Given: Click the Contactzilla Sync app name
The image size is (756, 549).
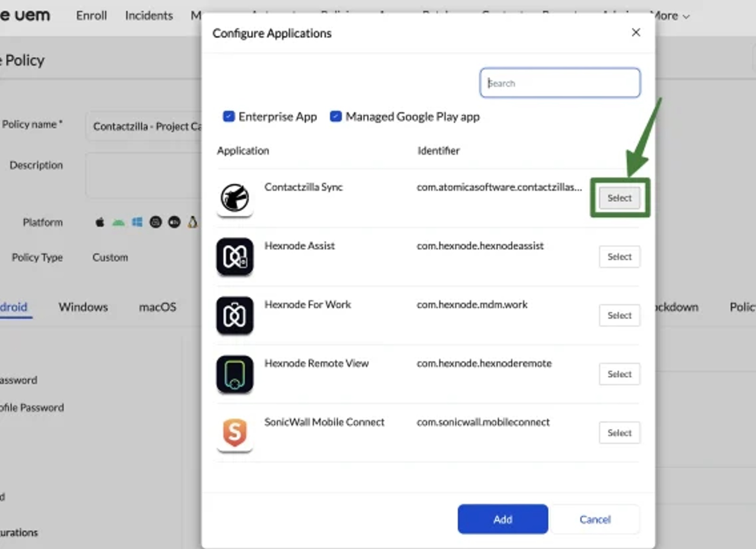Looking at the screenshot, I should [303, 187].
